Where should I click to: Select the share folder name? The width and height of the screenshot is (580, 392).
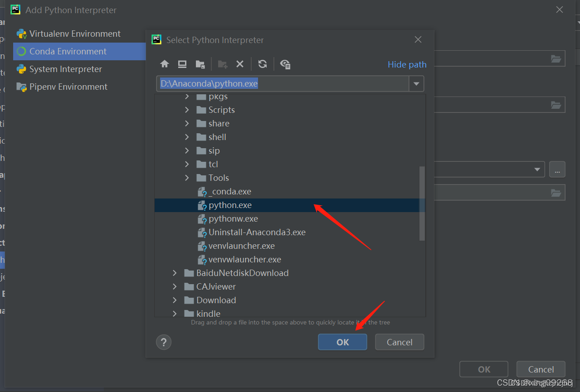[x=219, y=123]
